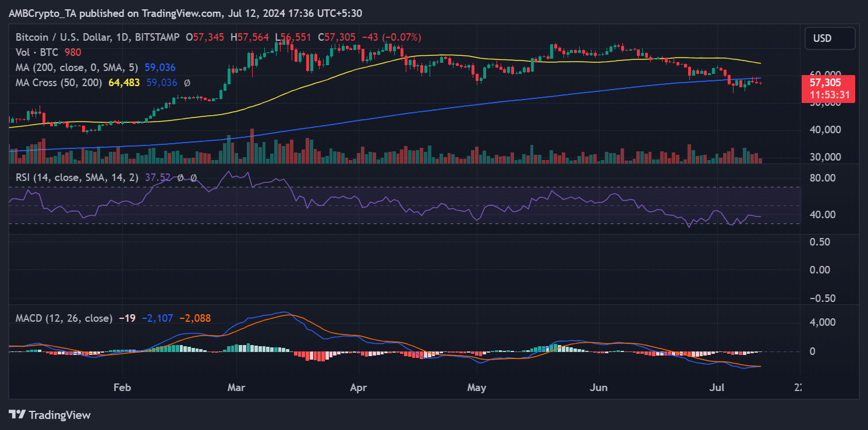Click the 0.50 axis label
Viewport: 868px width, 430px height.
click(820, 241)
